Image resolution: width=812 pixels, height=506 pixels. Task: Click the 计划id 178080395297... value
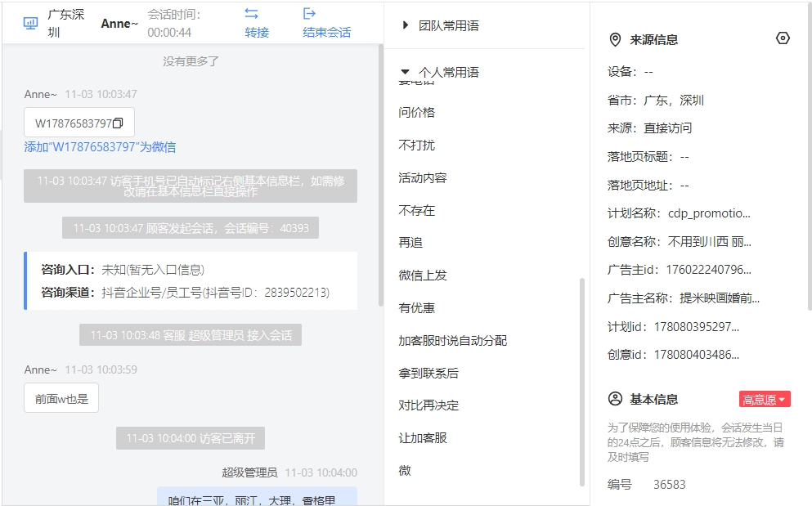697,327
